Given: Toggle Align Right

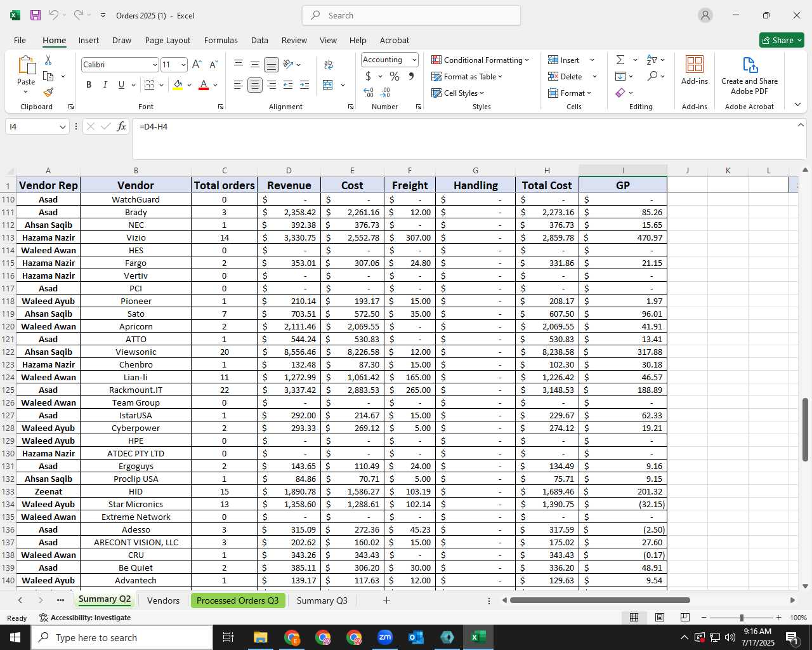Looking at the screenshot, I should (x=272, y=84).
